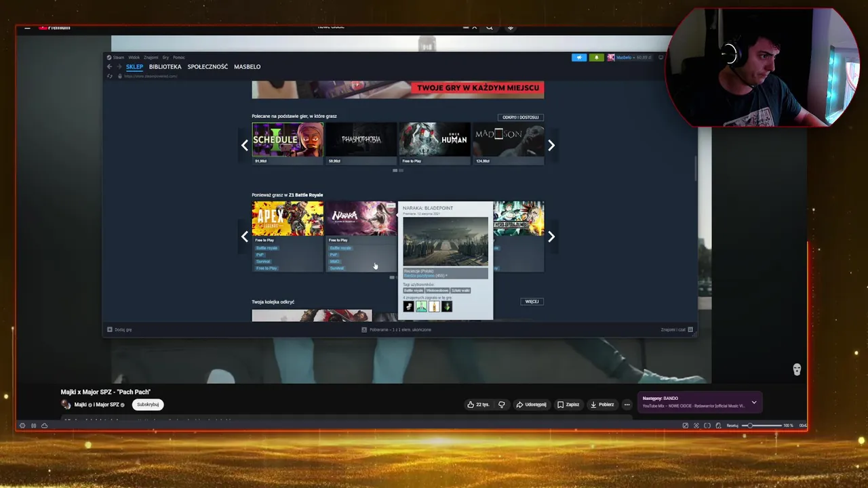Reload the Steam store page
The width and height of the screenshot is (868, 488).
(110, 76)
